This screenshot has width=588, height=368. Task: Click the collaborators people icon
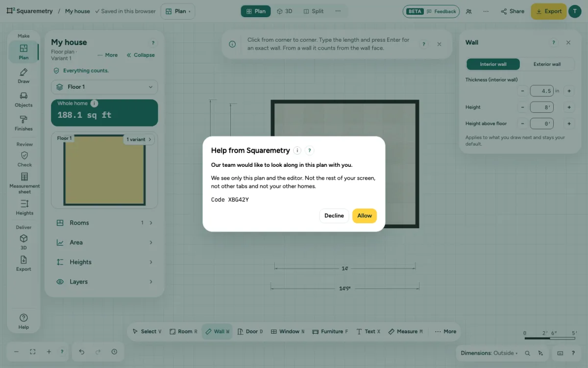tap(469, 11)
